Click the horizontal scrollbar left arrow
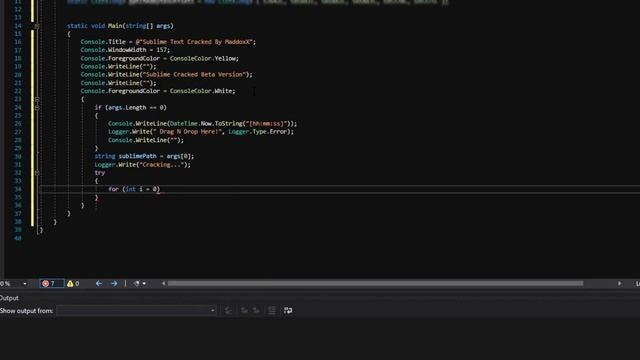Viewport: 640px width, 360px height. point(164,283)
